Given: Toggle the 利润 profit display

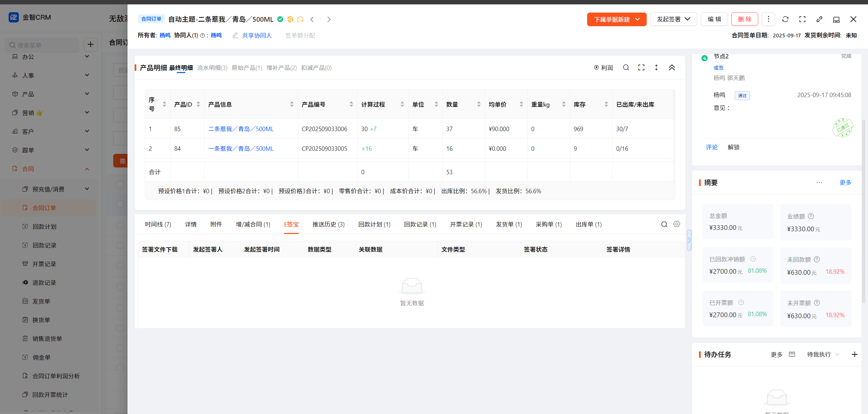Looking at the screenshot, I should click(603, 68).
